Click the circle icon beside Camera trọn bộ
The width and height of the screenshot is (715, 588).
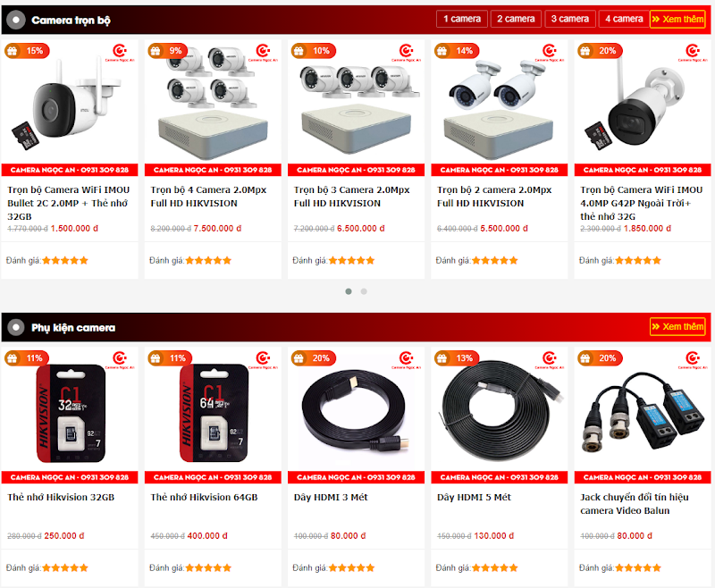click(16, 20)
